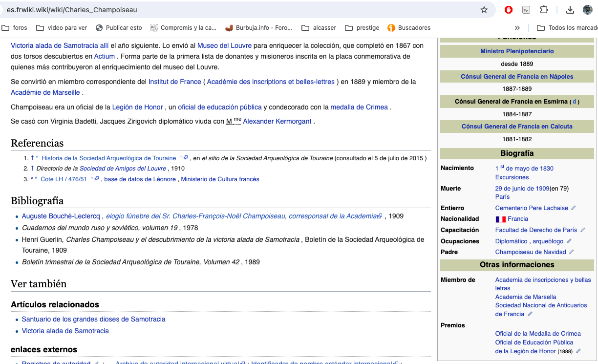Open the browser downloads icon

point(570,10)
